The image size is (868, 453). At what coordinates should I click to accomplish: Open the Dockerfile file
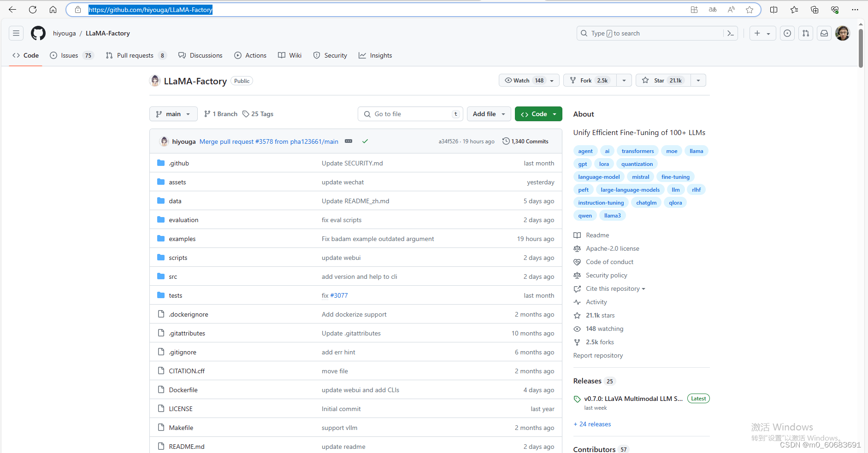183,390
